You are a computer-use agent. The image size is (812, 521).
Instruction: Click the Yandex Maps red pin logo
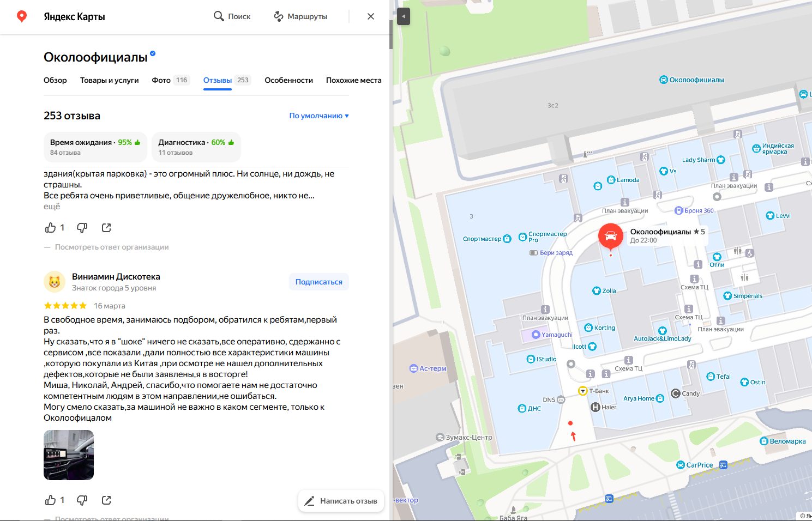coord(22,16)
